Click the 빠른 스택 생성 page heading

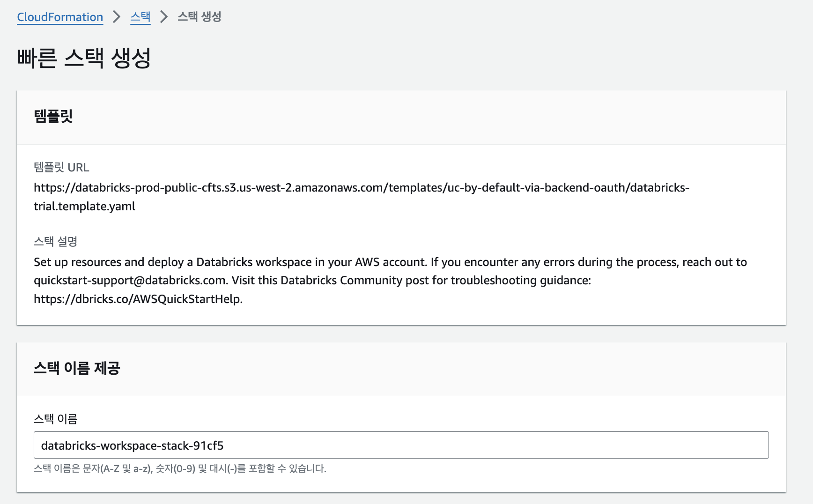[x=84, y=58]
